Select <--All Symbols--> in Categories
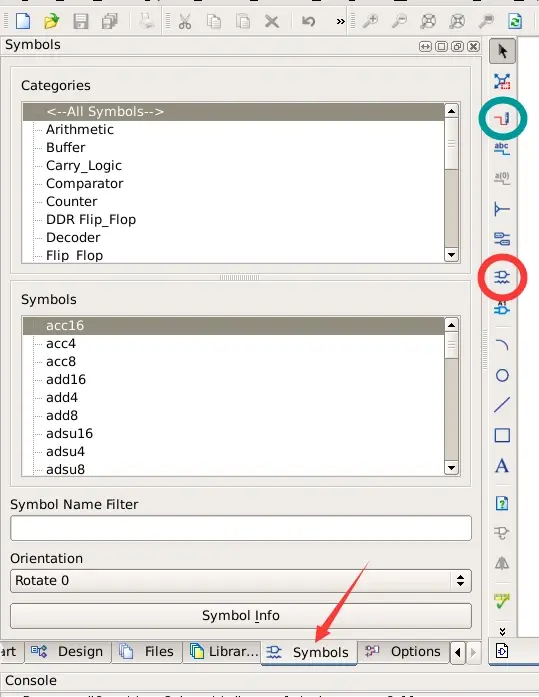Viewport: 539px width, 697px height. [234, 112]
